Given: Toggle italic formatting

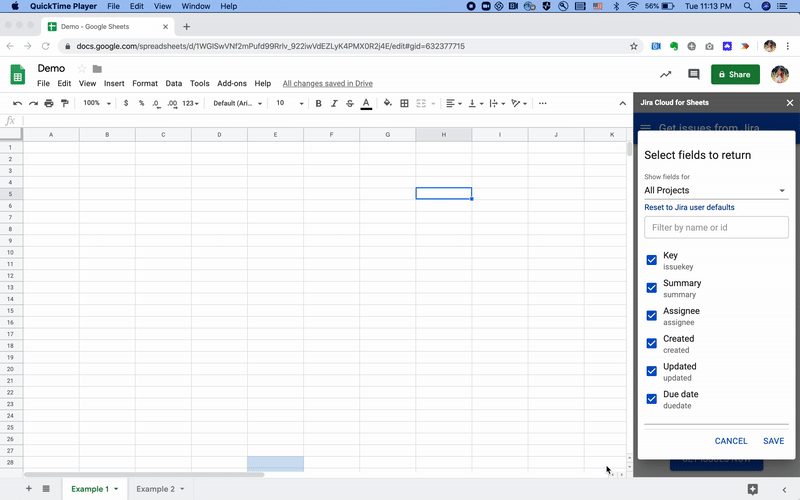Looking at the screenshot, I should 334,104.
